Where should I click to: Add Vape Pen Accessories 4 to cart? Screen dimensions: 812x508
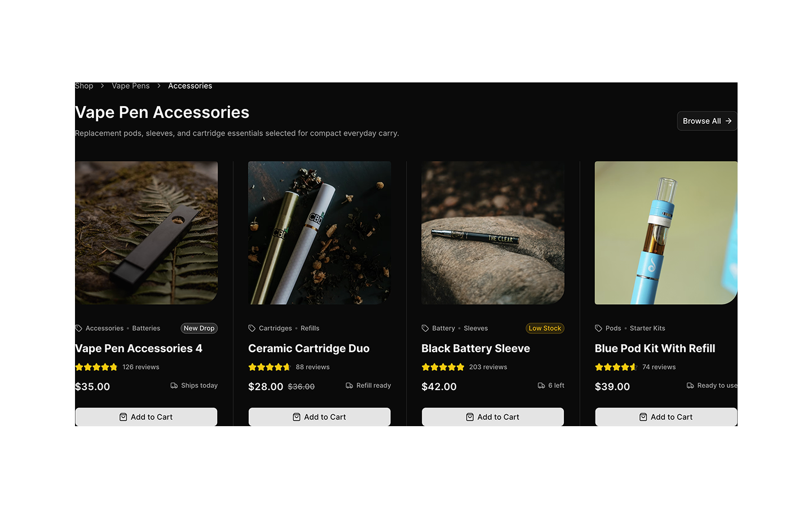(146, 417)
